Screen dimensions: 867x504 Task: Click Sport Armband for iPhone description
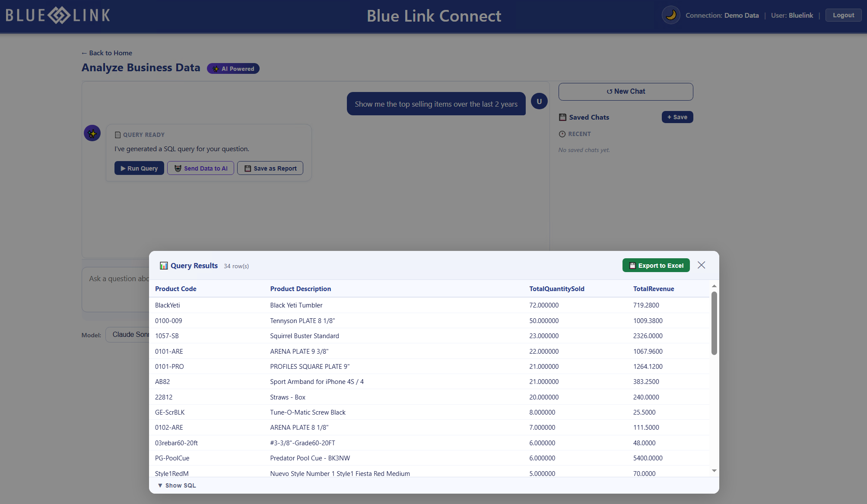click(x=317, y=382)
